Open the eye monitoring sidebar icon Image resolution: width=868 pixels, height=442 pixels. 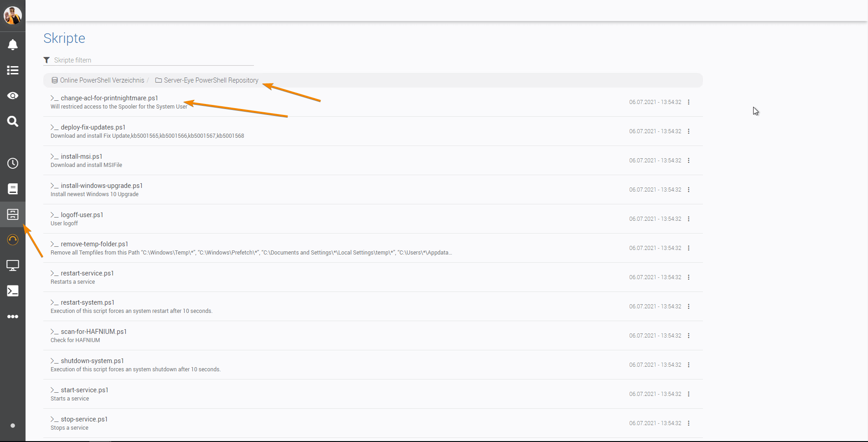[x=13, y=96]
